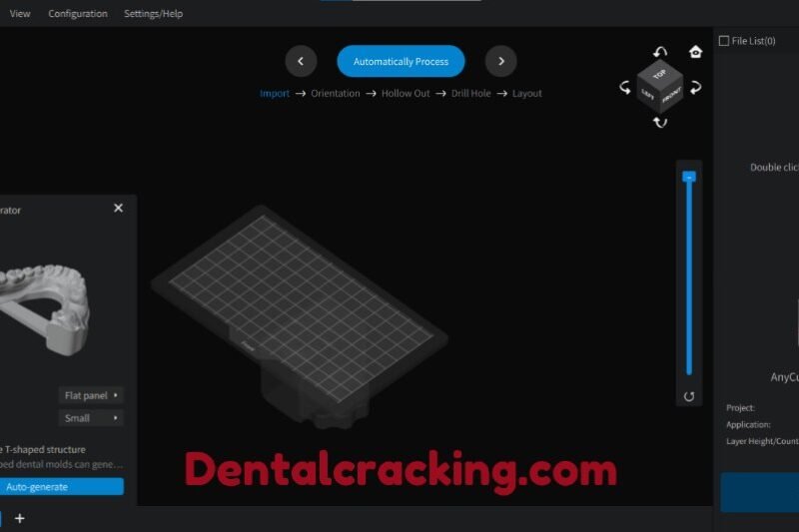Reset camera with the home view icon
This screenshot has height=532, width=799.
point(695,52)
